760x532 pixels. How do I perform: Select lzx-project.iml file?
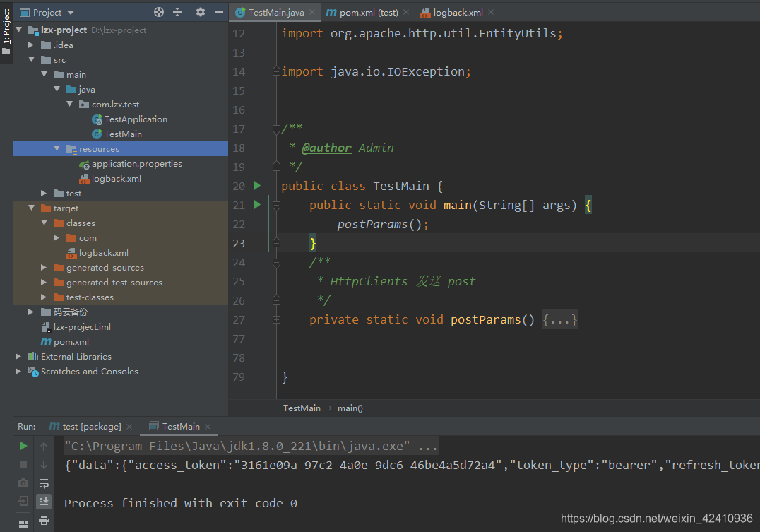(76, 327)
